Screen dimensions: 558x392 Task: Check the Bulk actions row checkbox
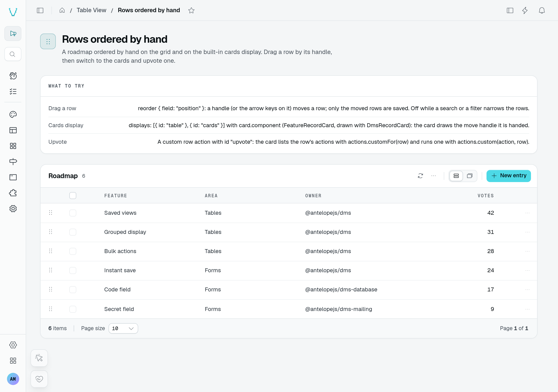click(73, 251)
